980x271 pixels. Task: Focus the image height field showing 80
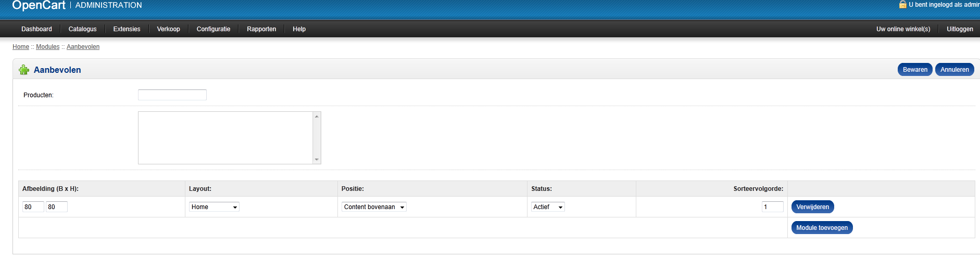coord(57,207)
